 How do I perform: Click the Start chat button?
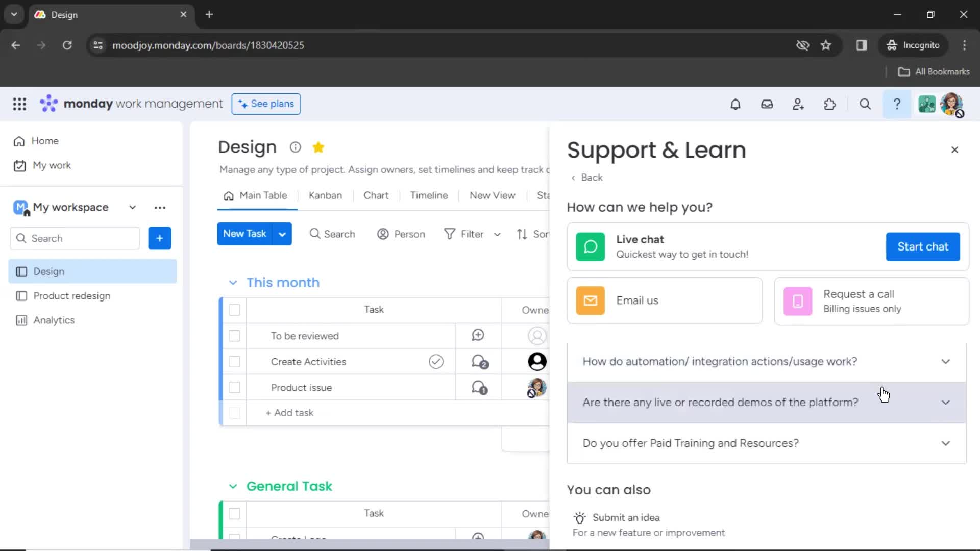pyautogui.click(x=923, y=246)
